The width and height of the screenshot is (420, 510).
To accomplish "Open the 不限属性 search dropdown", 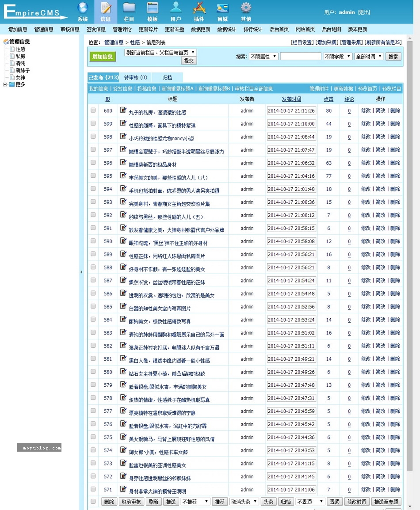I will tap(263, 56).
